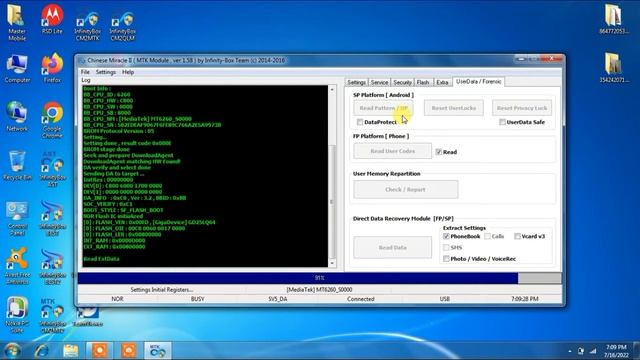Toggle the Calls extract checkbox
The image size is (640, 360).
487,236
